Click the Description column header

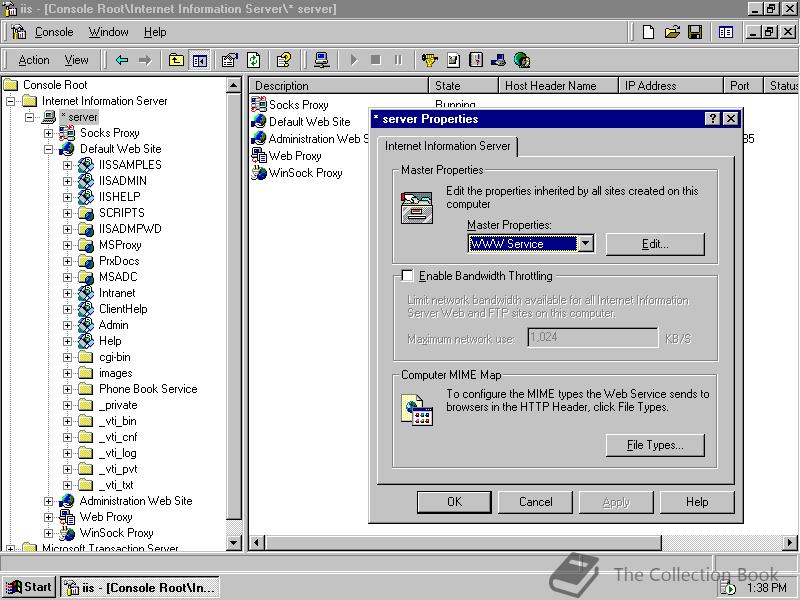pos(338,86)
